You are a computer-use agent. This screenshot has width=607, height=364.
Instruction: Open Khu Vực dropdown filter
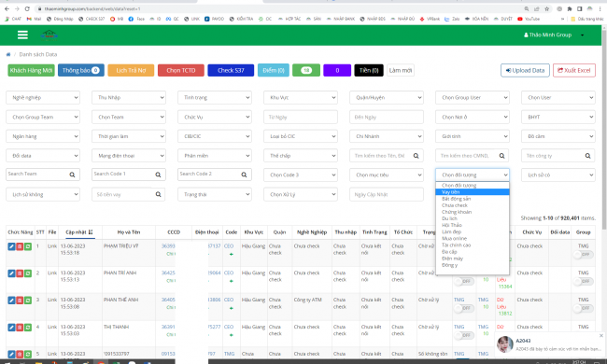(x=301, y=97)
